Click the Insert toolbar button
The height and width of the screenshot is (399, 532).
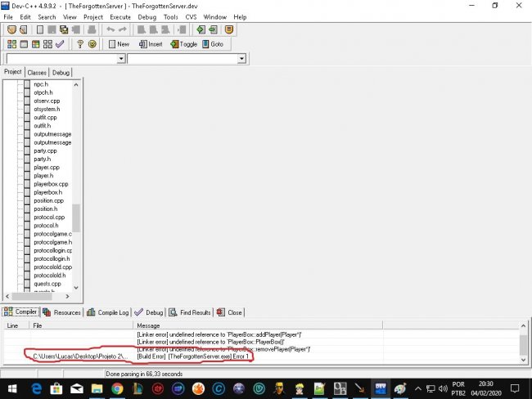(x=151, y=44)
